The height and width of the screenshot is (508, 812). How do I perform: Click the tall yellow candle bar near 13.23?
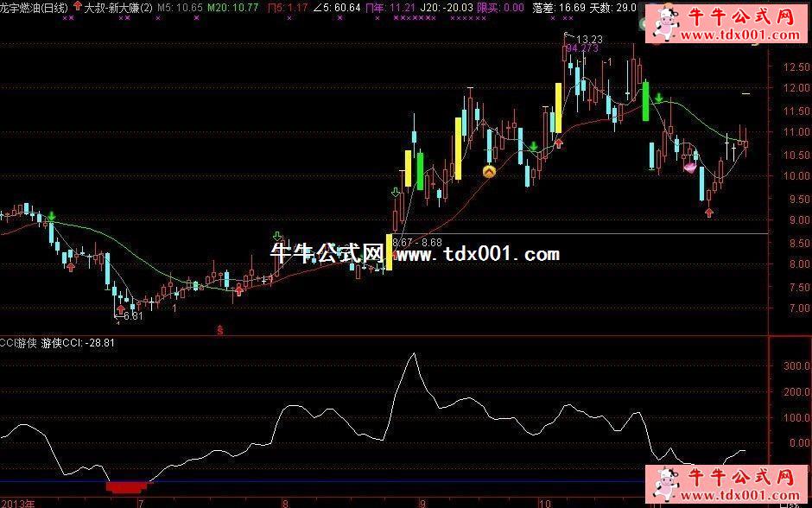pyautogui.click(x=559, y=108)
